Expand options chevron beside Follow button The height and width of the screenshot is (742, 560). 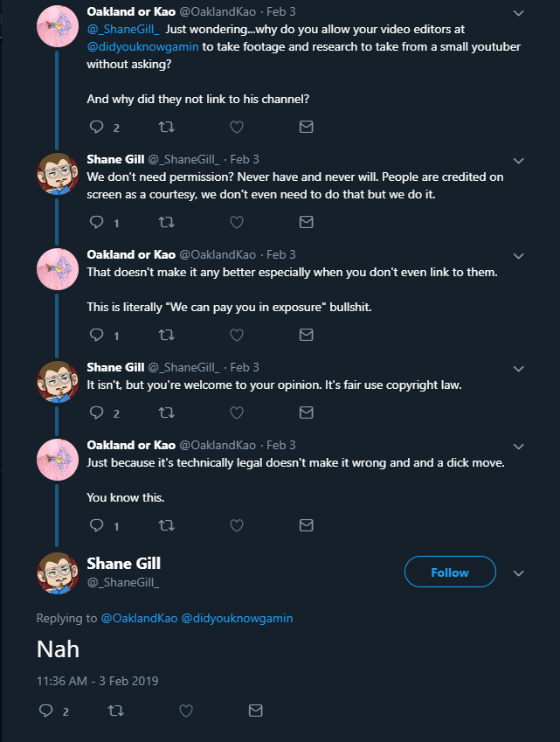(518, 573)
